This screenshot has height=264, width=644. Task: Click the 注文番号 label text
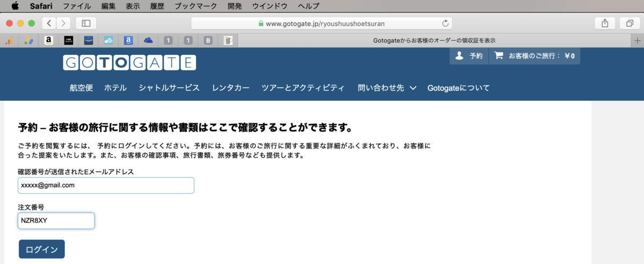[30, 207]
